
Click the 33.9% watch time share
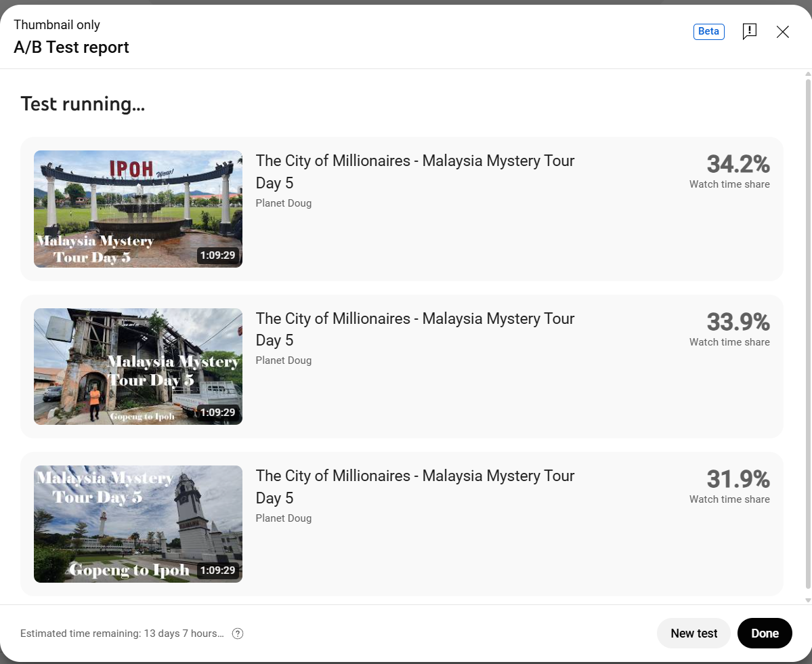point(738,322)
